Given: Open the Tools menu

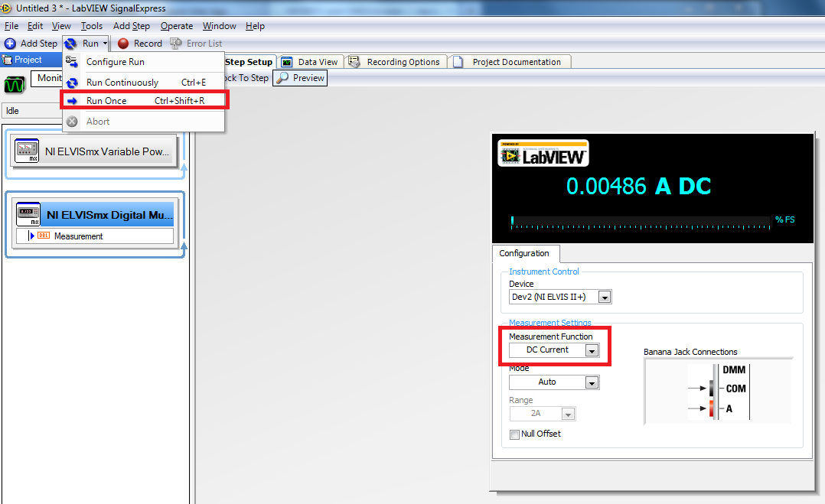Looking at the screenshot, I should pyautogui.click(x=92, y=26).
